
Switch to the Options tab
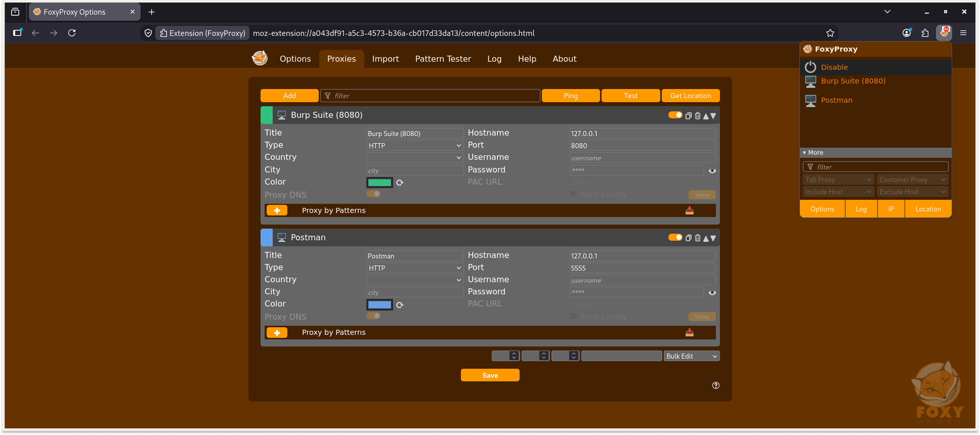[295, 59]
